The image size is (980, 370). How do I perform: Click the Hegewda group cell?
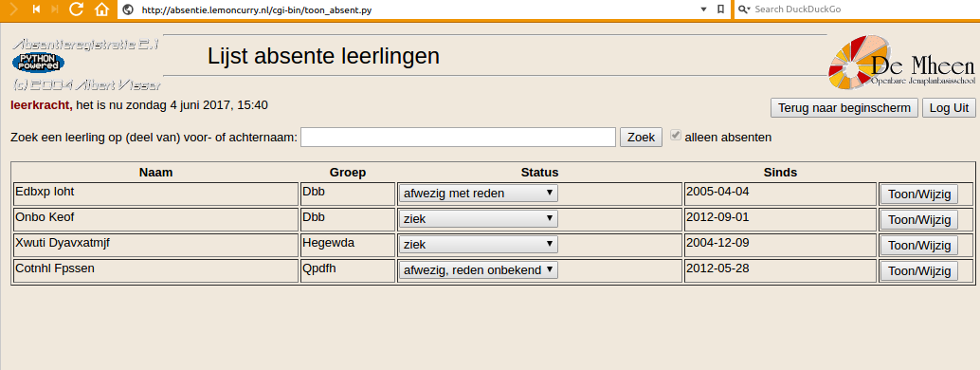pyautogui.click(x=348, y=245)
